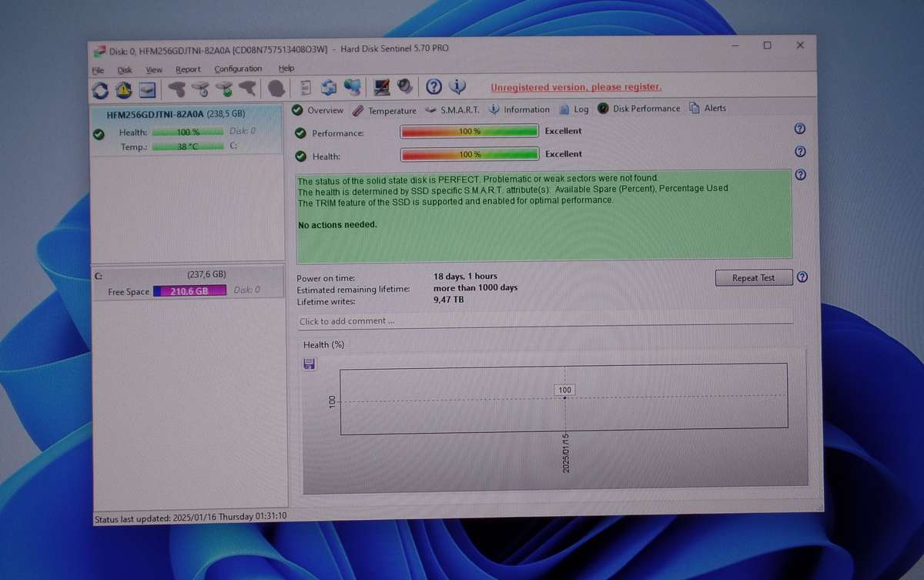Click the magenta Free Space bar for drive C:
This screenshot has height=580, width=924.
tap(189, 290)
